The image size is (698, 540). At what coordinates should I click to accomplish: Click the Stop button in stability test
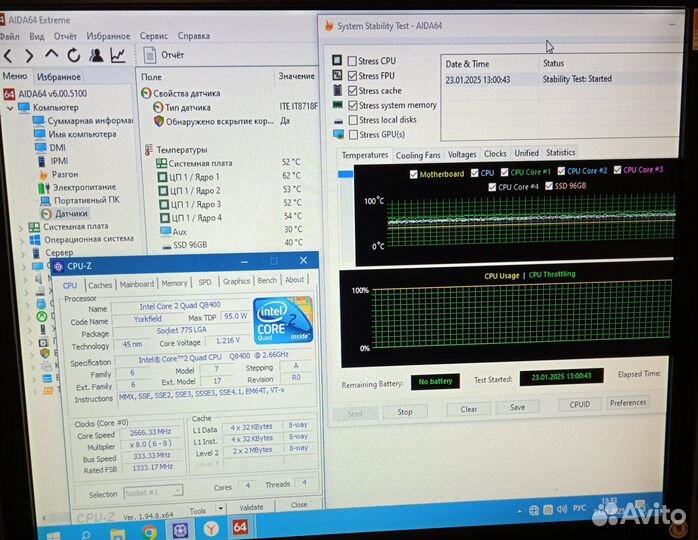(x=405, y=412)
